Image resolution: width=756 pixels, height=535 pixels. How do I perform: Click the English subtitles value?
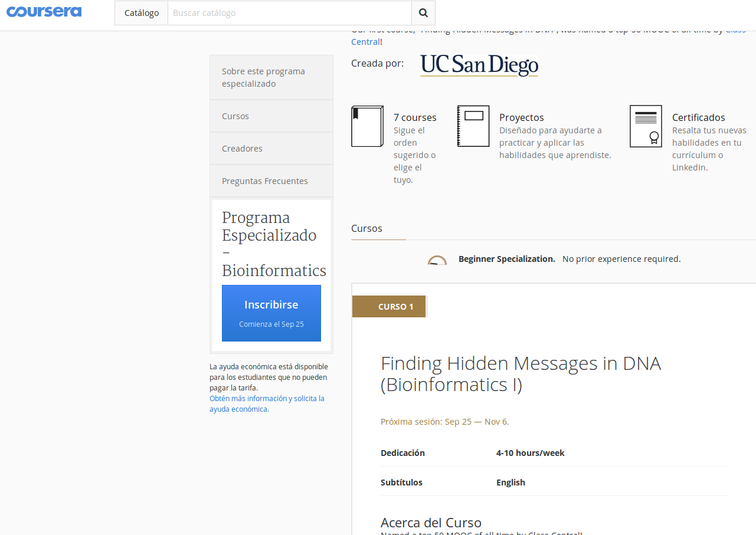tap(510, 483)
